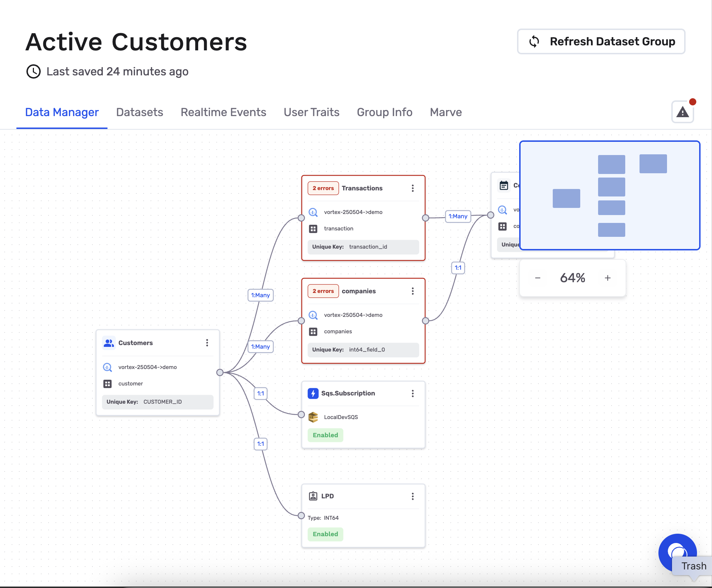
Task: Click the table grid icon beside companies
Action: pyautogui.click(x=313, y=332)
